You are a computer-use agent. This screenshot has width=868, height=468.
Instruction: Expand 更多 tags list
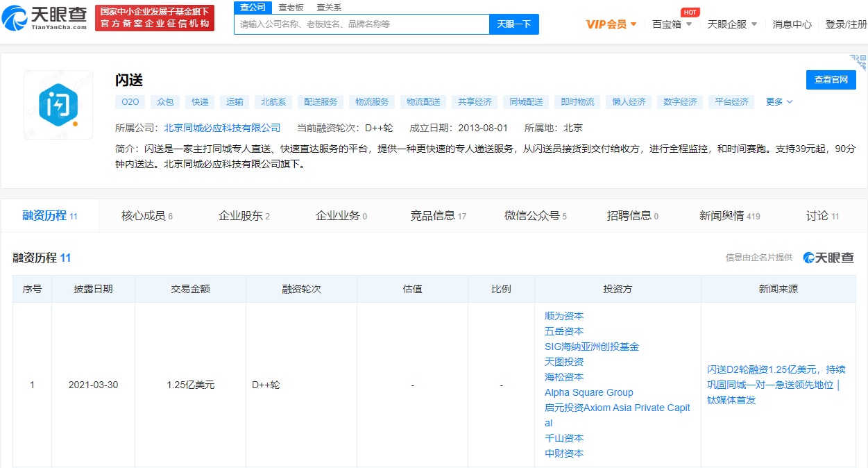coord(778,102)
